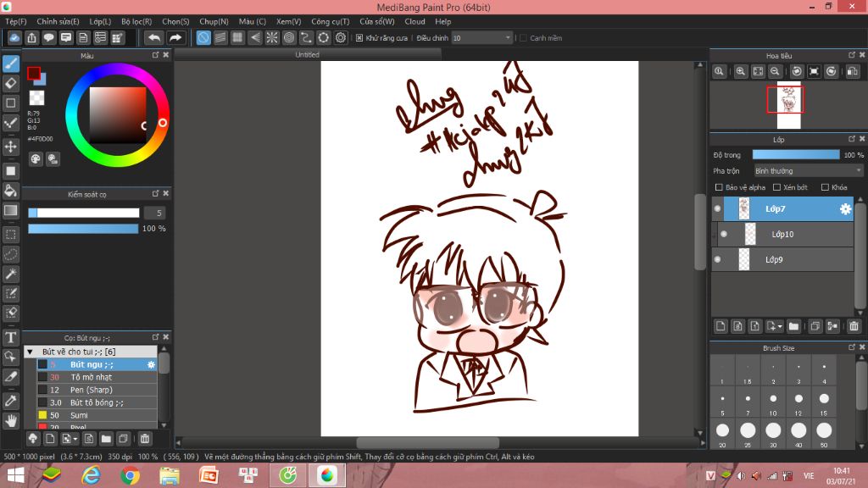Select the Sumi brush

(97, 415)
